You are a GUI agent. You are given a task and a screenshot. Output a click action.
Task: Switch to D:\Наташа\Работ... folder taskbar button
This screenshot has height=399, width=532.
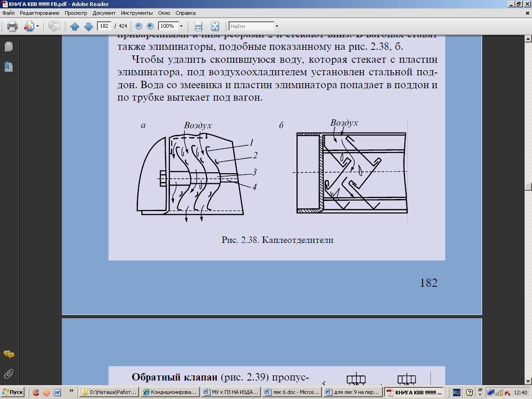click(109, 392)
